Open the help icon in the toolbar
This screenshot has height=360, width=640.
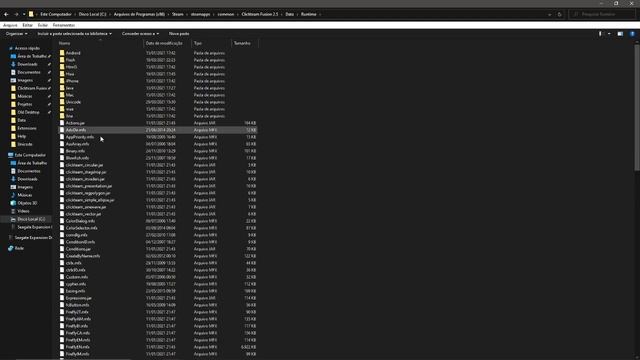632,34
